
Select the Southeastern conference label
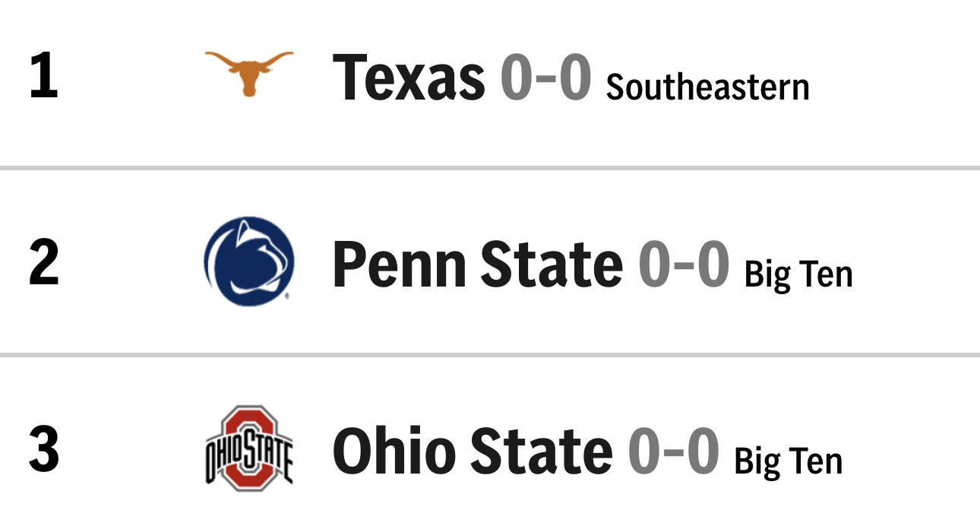pyautogui.click(x=707, y=87)
